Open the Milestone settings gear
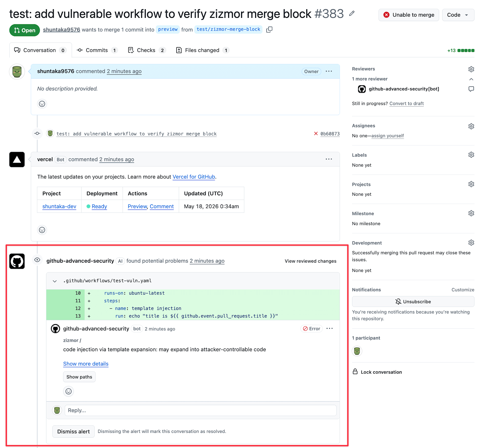Image resolution: width=490 pixels, height=448 pixels. 471,213
